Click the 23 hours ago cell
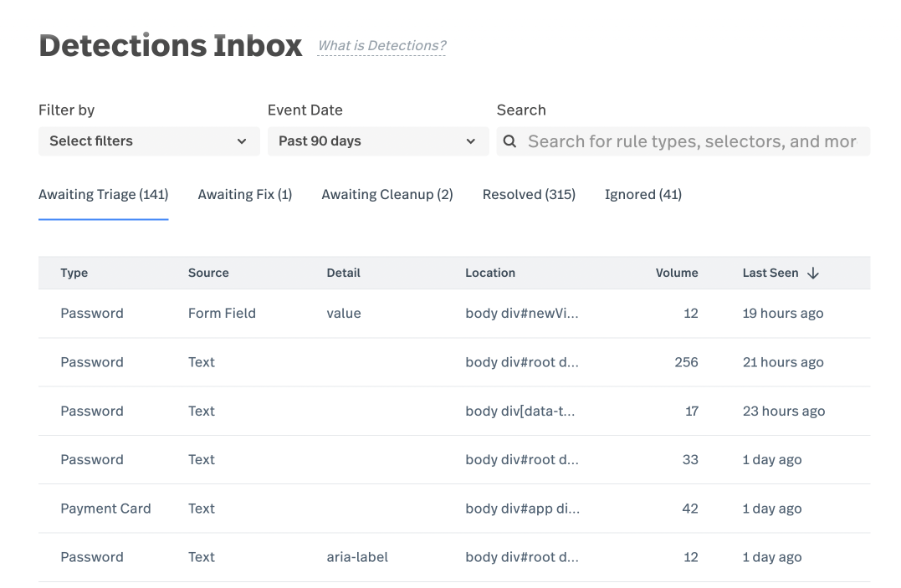 click(784, 411)
